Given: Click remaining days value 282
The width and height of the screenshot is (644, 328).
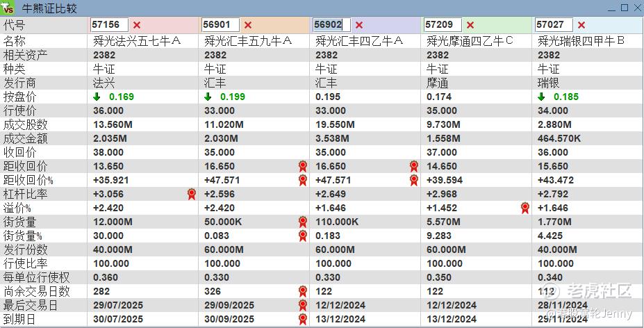Looking at the screenshot, I should click(x=101, y=291).
